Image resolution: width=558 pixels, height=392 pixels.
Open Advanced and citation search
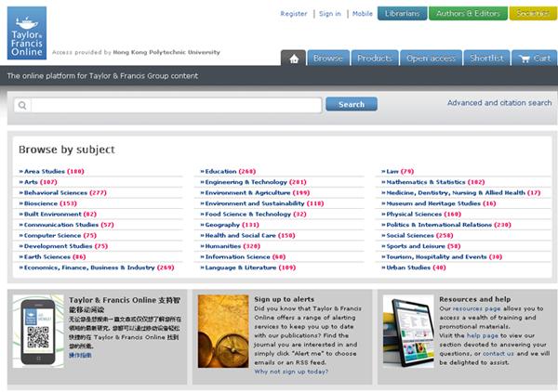coord(499,103)
